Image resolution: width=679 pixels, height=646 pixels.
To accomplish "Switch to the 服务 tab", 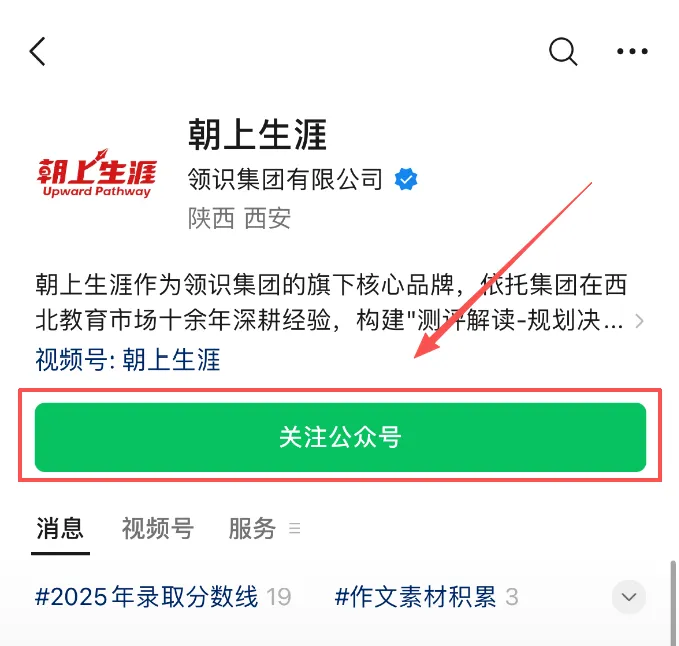I will (252, 528).
